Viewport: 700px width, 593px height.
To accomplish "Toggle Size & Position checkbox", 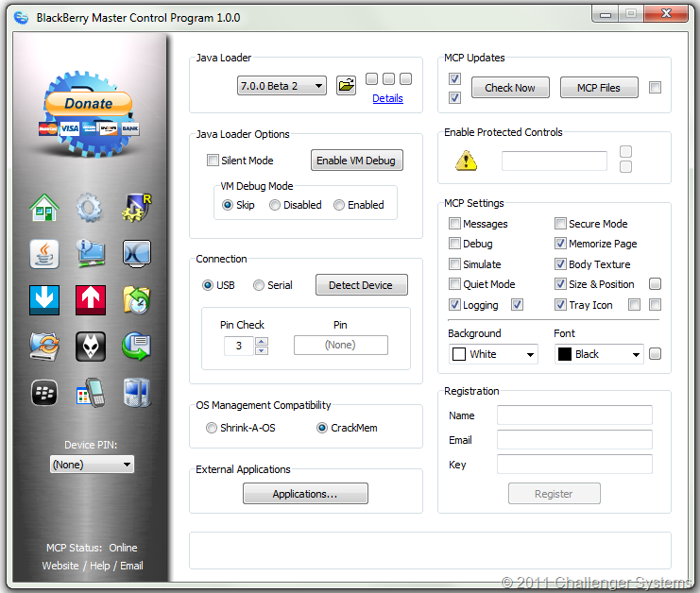I will pyautogui.click(x=560, y=284).
